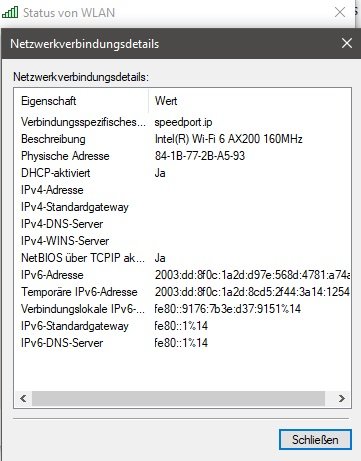
Task: Click the Schließen button
Action: point(315,440)
